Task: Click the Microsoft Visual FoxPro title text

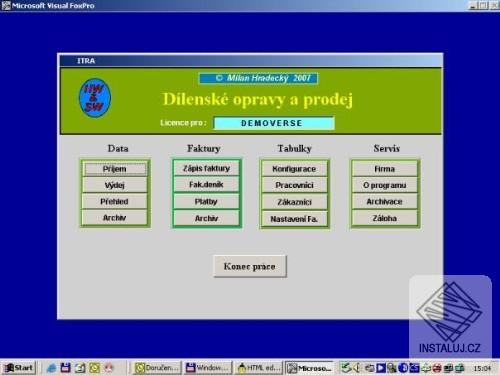Action: pos(53,5)
